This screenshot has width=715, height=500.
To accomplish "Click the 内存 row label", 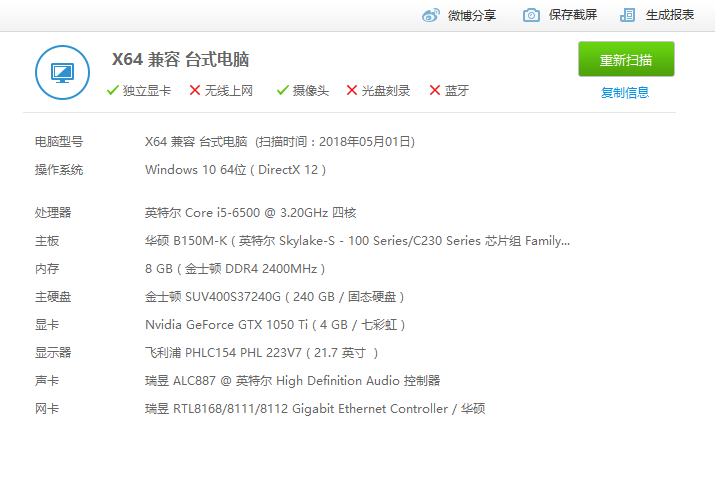I will pyautogui.click(x=47, y=268).
